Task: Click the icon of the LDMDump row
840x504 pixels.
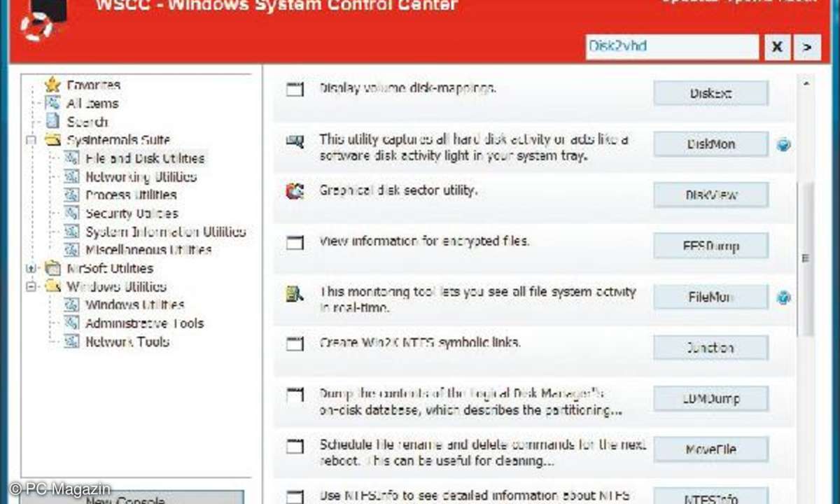Action: click(x=295, y=395)
